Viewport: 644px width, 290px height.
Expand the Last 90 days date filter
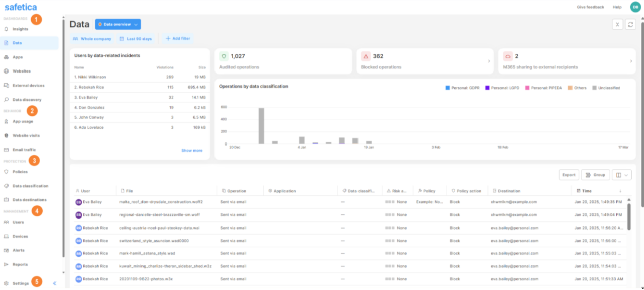135,39
